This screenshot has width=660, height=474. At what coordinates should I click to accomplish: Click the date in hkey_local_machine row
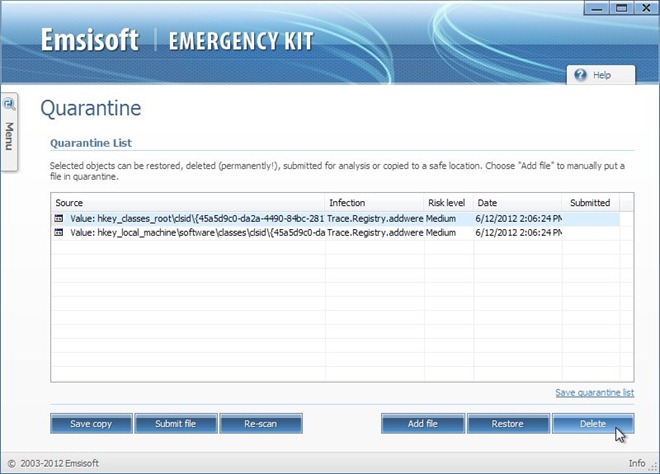(x=519, y=232)
